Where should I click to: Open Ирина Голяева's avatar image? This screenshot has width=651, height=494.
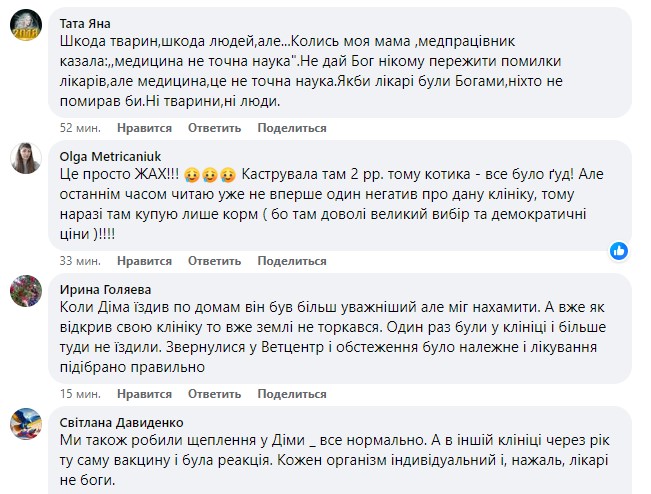[26, 291]
